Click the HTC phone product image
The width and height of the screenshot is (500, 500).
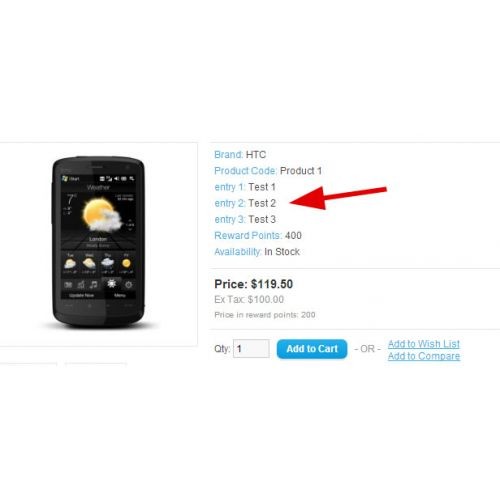(98, 242)
